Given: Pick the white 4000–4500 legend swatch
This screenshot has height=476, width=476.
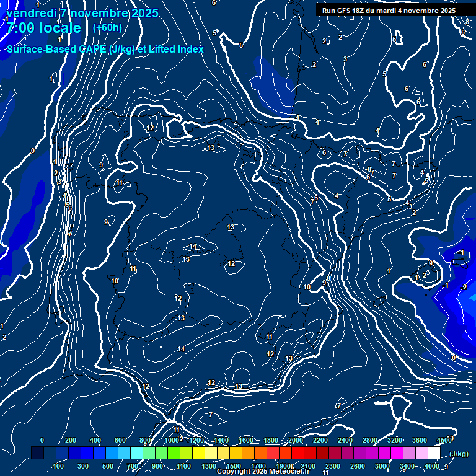Looking at the screenshot, I should (x=434, y=452).
